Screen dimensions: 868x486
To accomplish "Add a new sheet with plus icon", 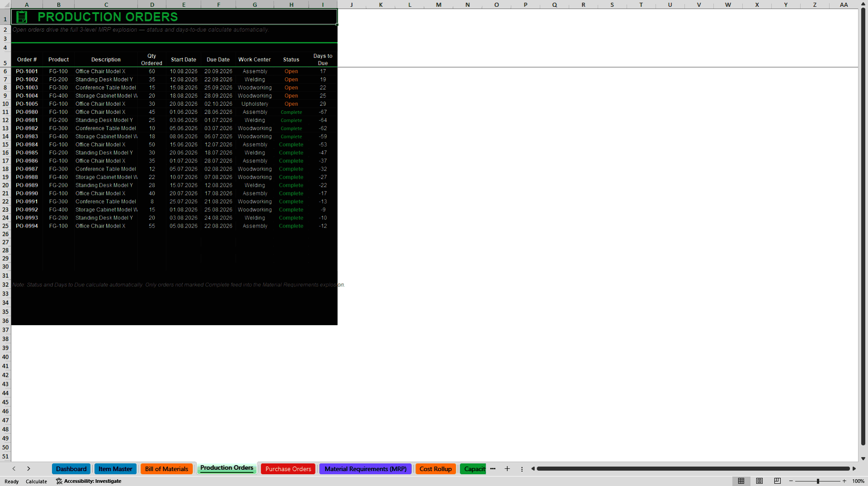I will pyautogui.click(x=507, y=469).
